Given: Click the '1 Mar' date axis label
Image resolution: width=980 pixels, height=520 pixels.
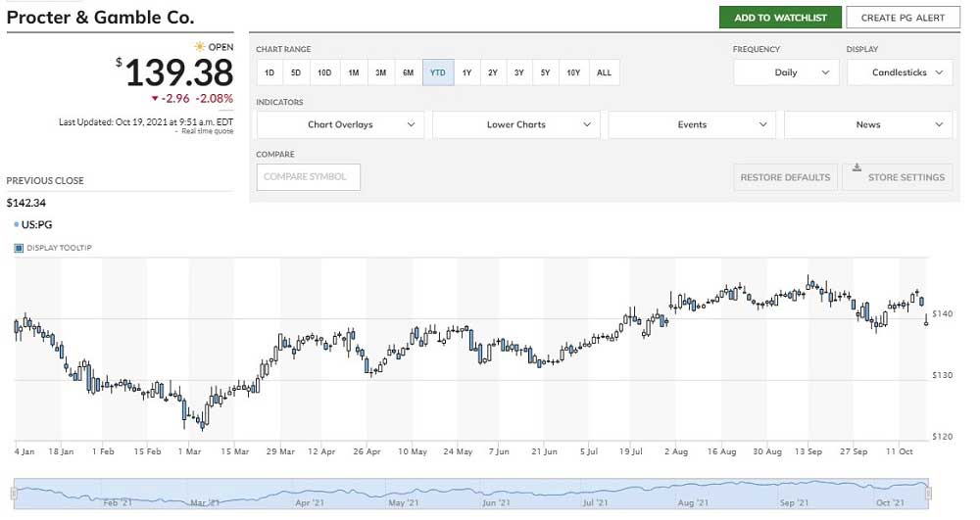Looking at the screenshot, I should [189, 451].
